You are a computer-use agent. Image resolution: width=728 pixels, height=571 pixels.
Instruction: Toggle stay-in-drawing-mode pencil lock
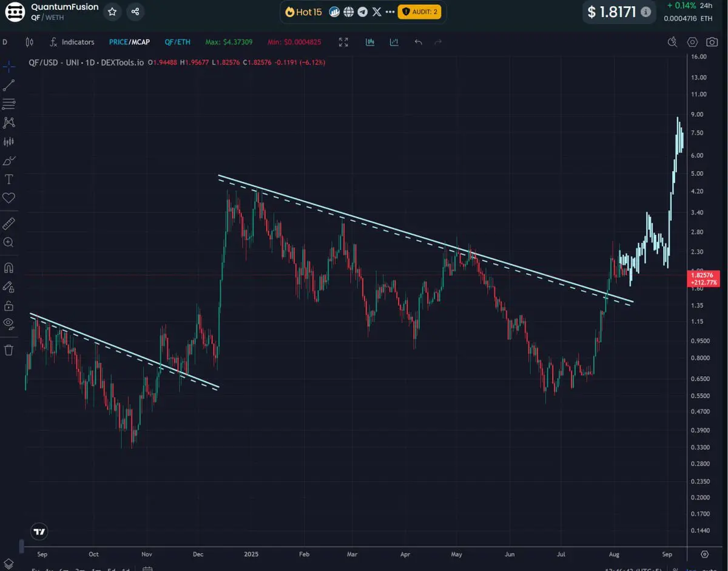point(8,286)
